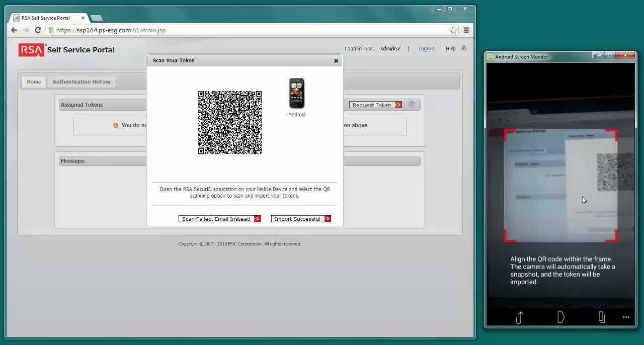Select the Android phone device icon
The image size is (644, 345).
tap(297, 94)
